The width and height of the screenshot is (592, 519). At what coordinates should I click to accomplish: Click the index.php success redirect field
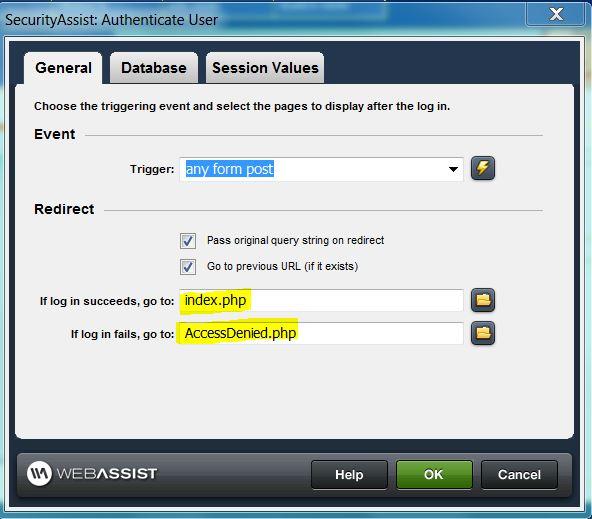pyautogui.click(x=321, y=300)
